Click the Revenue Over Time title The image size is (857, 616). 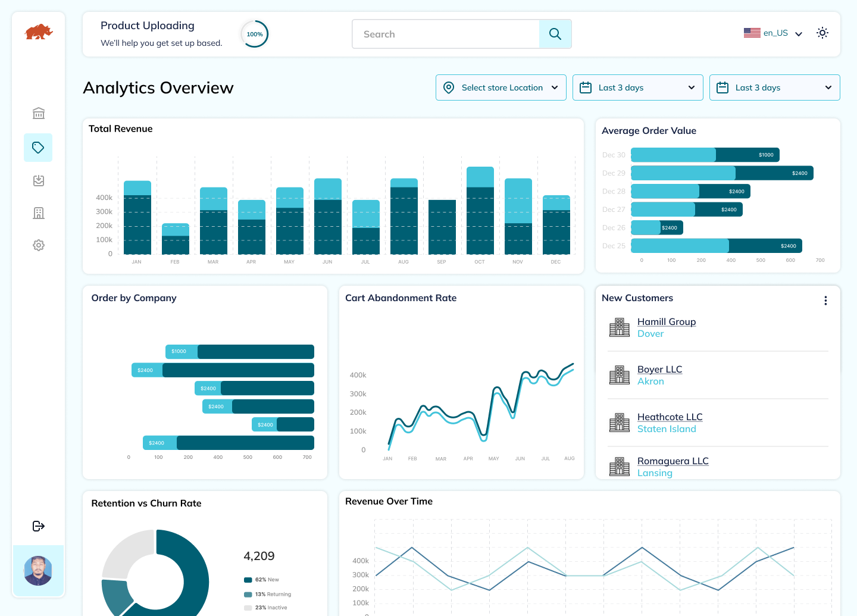click(389, 502)
